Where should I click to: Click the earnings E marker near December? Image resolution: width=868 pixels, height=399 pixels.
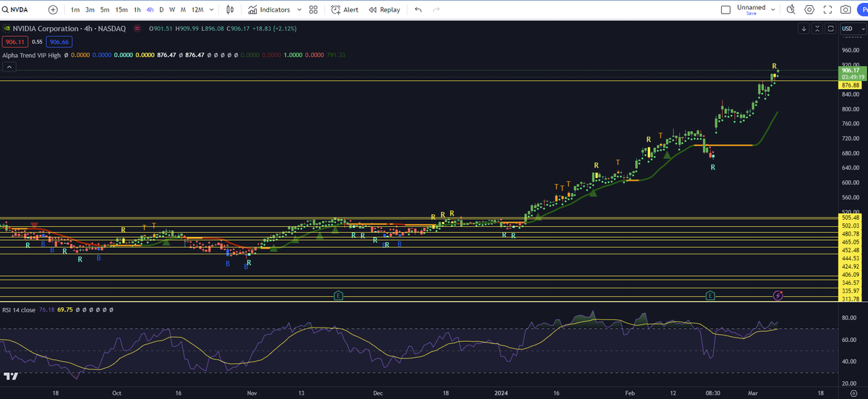tap(338, 295)
